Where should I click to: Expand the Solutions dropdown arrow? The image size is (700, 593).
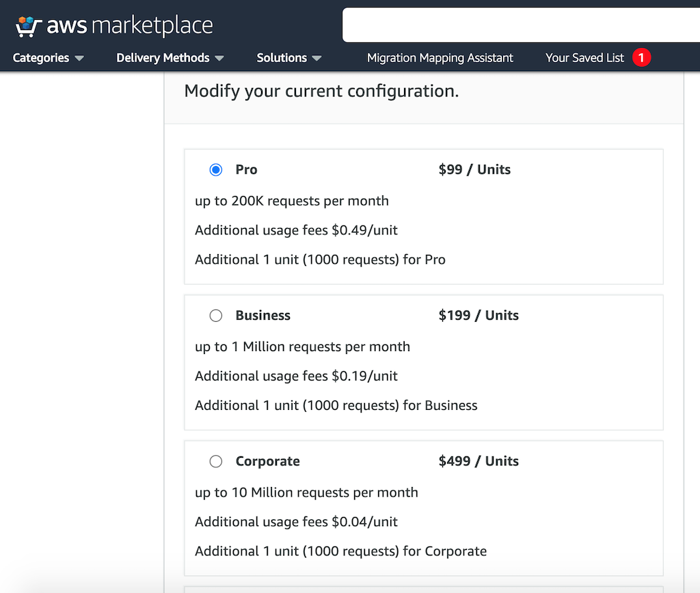pos(317,59)
